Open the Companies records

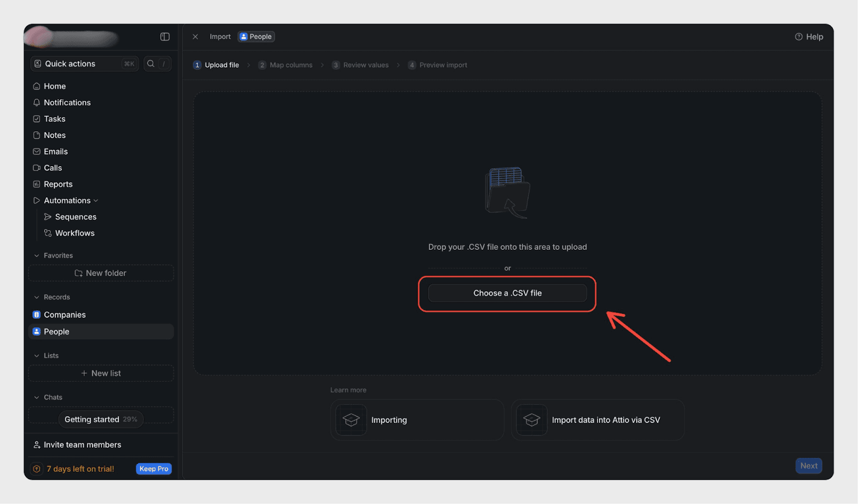64,315
